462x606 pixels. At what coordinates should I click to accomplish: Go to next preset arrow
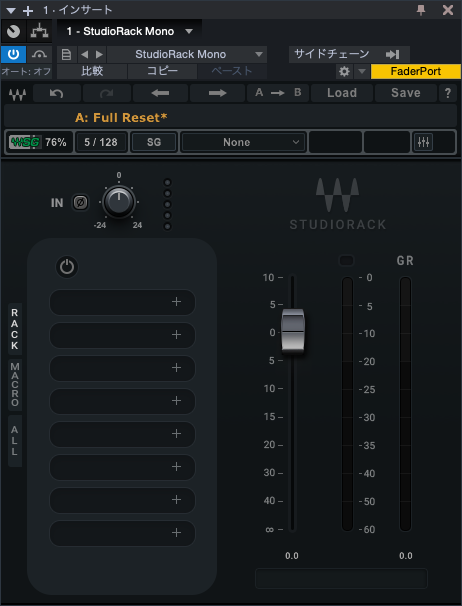pos(99,54)
